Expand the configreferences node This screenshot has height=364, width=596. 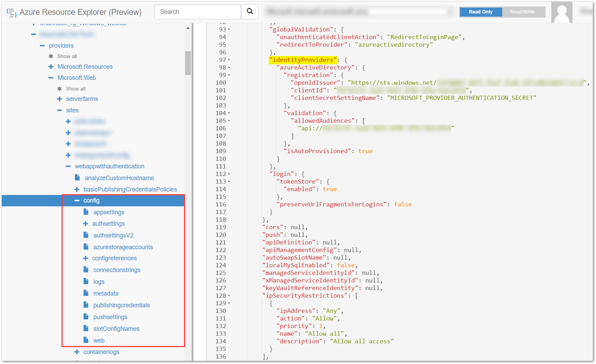point(85,258)
